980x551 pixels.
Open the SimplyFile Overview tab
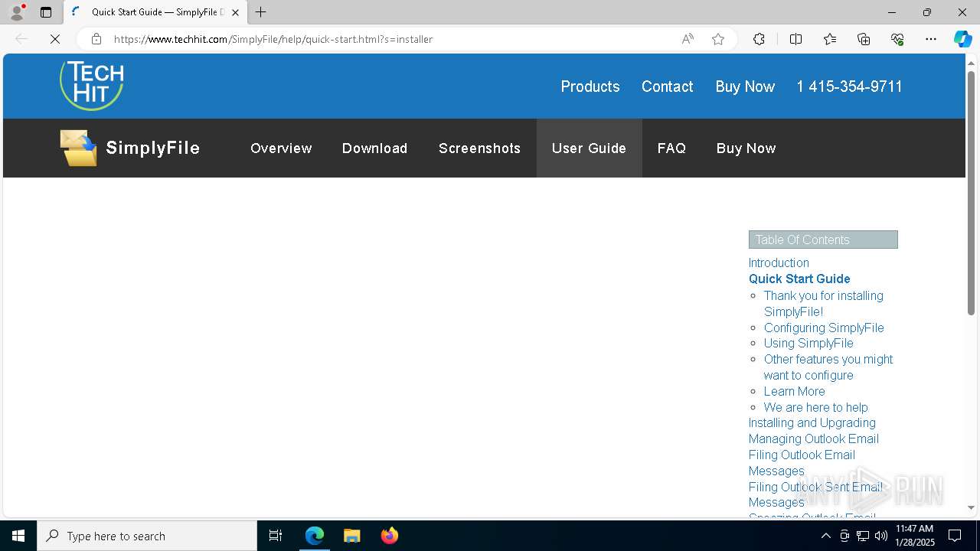coord(281,148)
